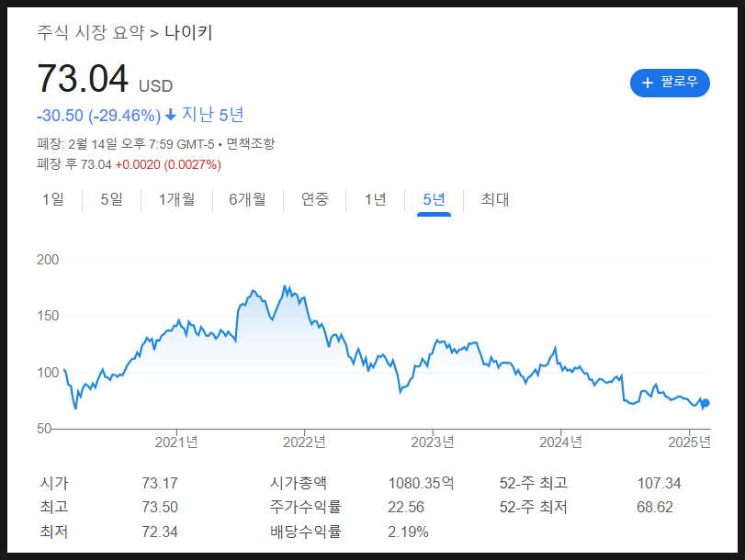Click the 52-주 최저 label
Screen dimensions: 745x560
pos(534,507)
